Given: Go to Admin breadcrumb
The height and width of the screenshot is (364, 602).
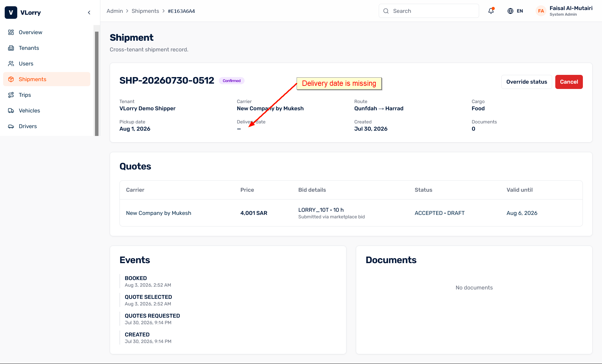Looking at the screenshot, I should (x=115, y=11).
